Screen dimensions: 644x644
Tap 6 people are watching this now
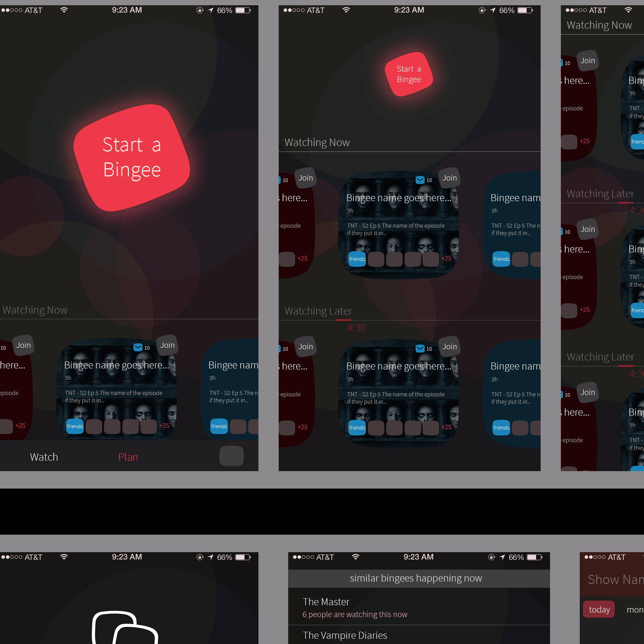click(x=355, y=614)
